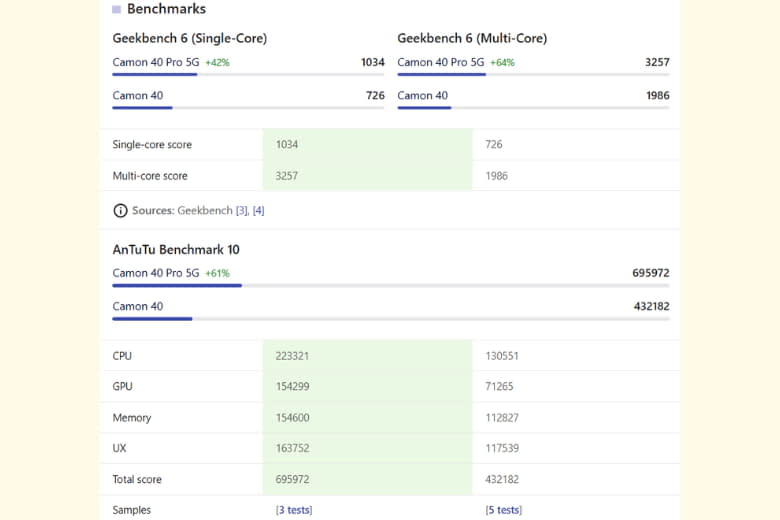Click the AnTuTu Benchmark 10 heading

click(x=176, y=250)
